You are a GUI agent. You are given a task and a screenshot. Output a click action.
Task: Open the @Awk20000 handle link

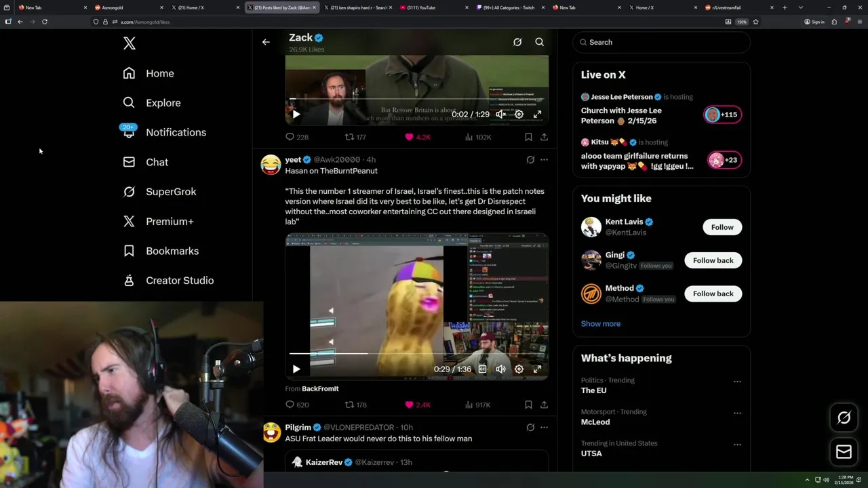[336, 160]
